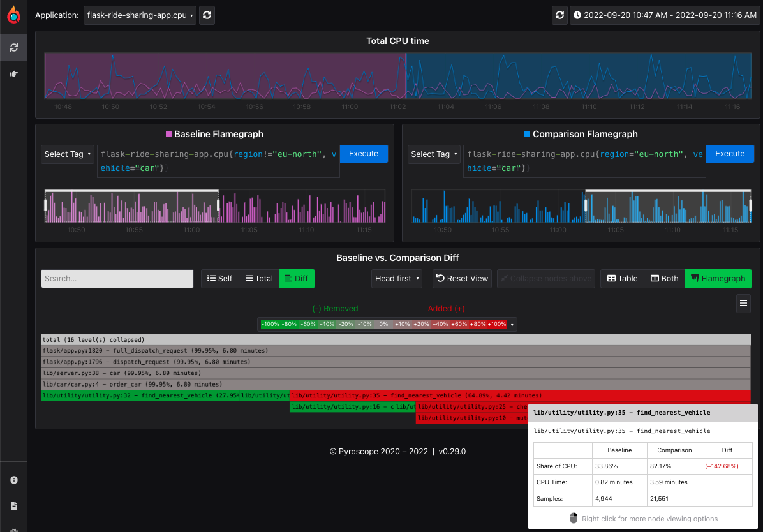Click the blue comparison region in Total CPU timeline
Image resolution: width=763 pixels, height=532 pixels.
579,75
